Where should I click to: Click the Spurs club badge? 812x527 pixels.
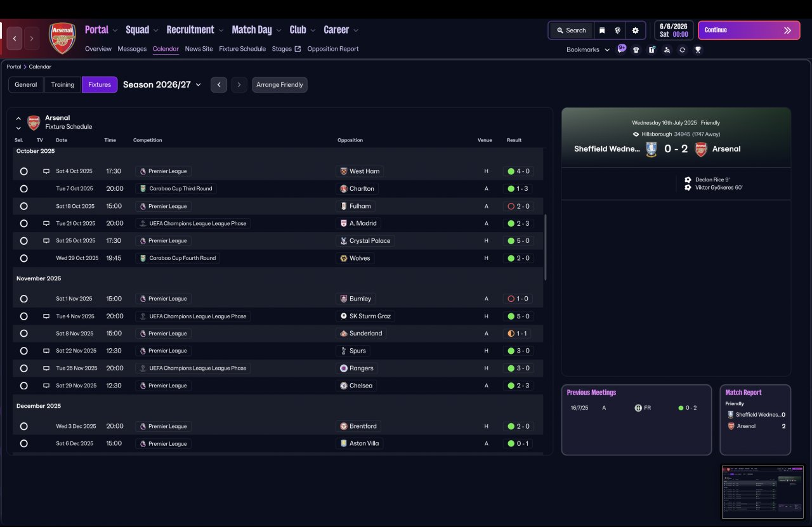344,351
